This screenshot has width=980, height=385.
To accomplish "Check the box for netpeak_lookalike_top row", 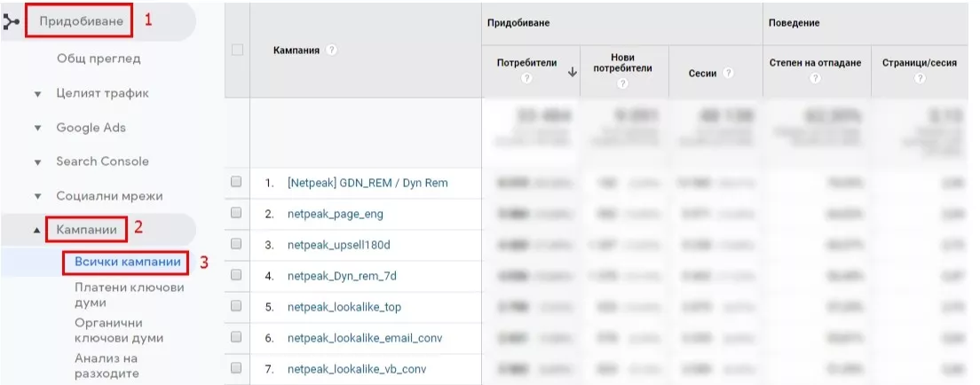I will [236, 306].
